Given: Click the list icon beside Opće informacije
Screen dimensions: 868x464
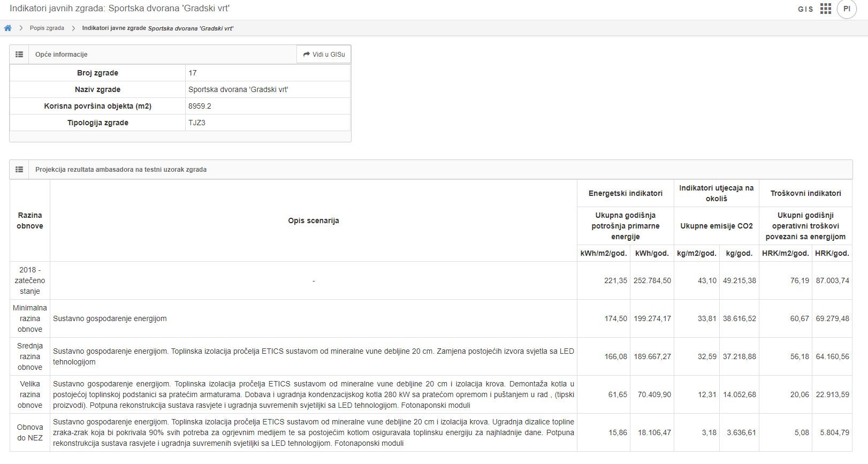Looking at the screenshot, I should pyautogui.click(x=19, y=55).
